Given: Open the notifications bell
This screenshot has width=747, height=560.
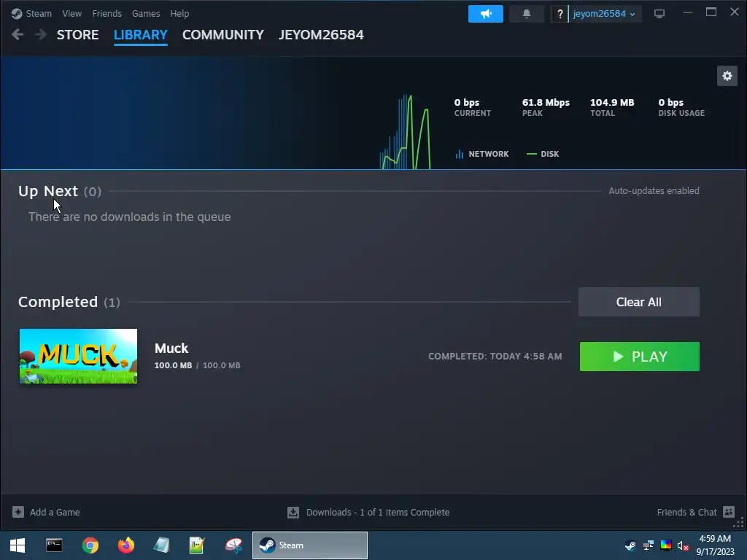Looking at the screenshot, I should click(527, 14).
